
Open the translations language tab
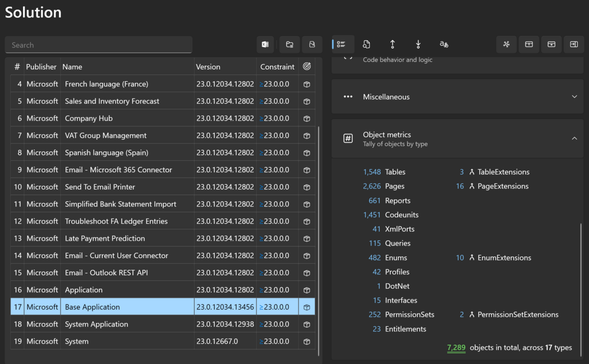[444, 44]
